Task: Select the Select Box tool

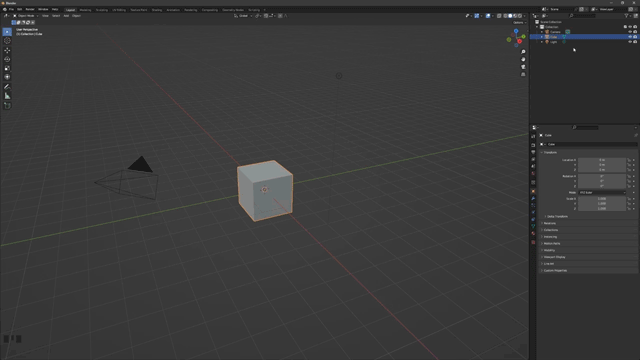Action: point(7,32)
